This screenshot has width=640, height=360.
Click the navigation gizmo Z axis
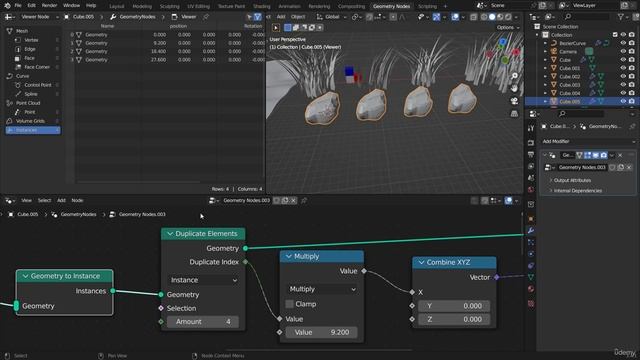tap(503, 42)
